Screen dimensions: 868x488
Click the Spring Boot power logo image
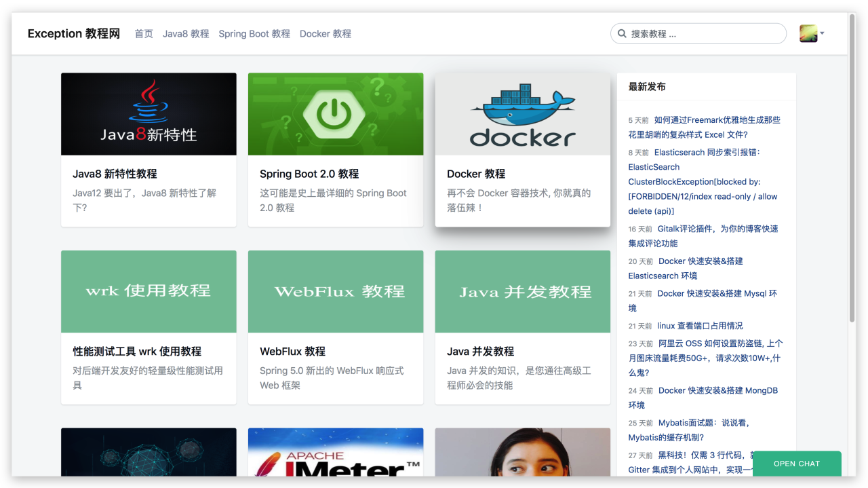pos(336,114)
